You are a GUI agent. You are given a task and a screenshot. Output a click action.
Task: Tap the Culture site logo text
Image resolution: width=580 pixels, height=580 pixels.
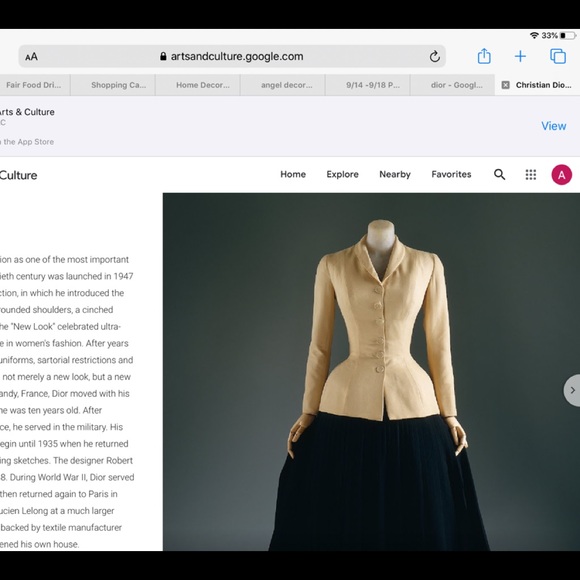[18, 175]
